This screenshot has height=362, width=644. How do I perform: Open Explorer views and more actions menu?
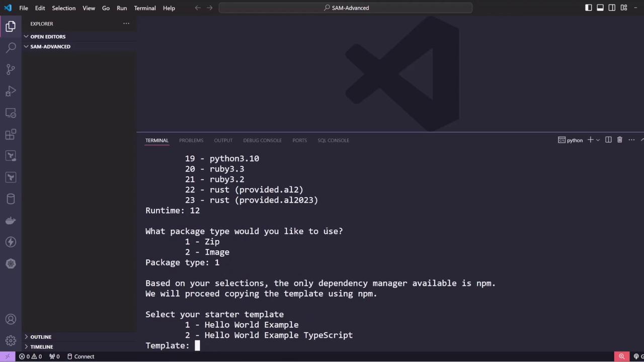point(126,24)
